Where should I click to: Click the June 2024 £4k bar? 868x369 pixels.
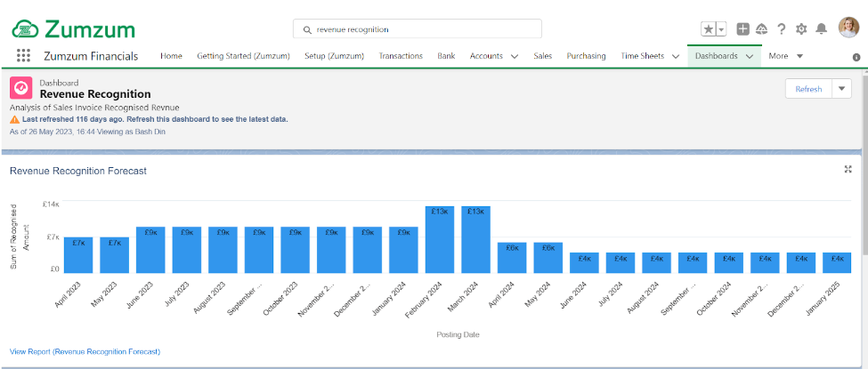(584, 263)
